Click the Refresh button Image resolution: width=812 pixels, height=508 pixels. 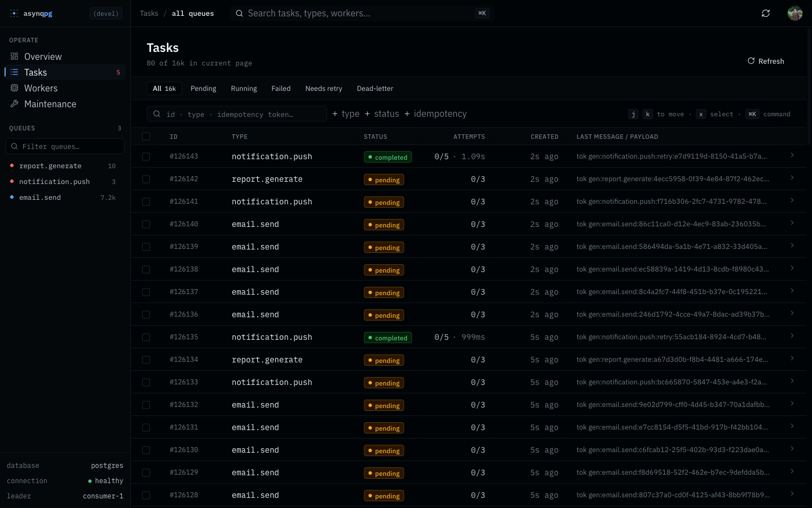click(766, 61)
